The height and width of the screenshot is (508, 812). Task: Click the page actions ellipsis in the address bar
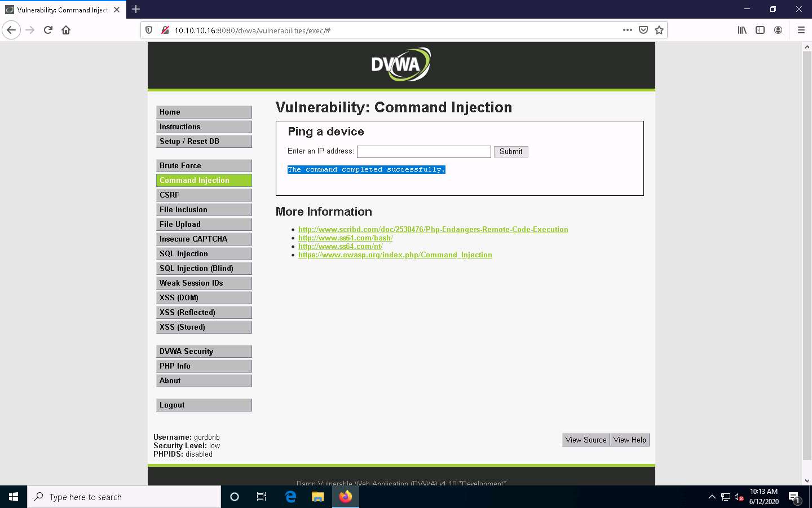coord(628,30)
